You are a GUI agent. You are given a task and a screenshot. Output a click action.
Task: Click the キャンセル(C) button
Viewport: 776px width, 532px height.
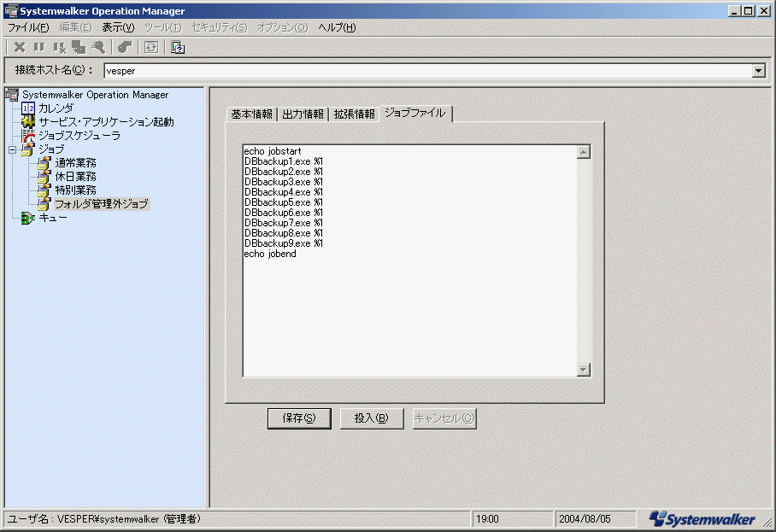pos(444,418)
